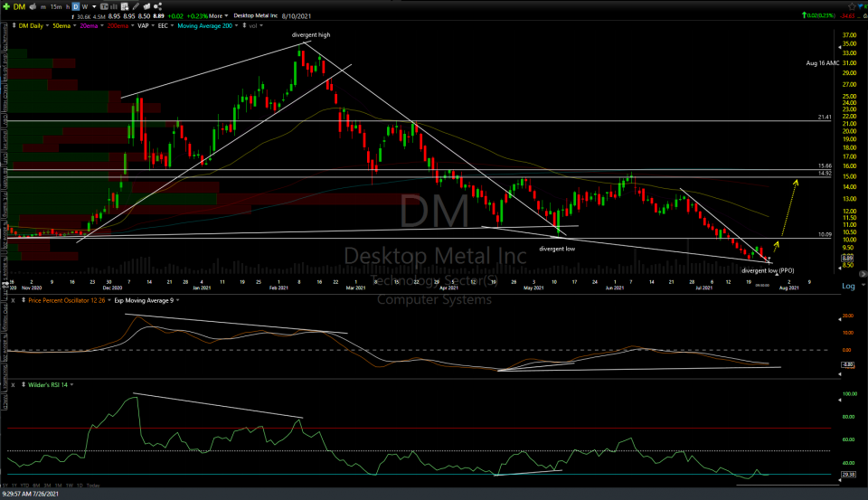Open the chart template layout icon
The image size is (868, 500).
[125, 6]
